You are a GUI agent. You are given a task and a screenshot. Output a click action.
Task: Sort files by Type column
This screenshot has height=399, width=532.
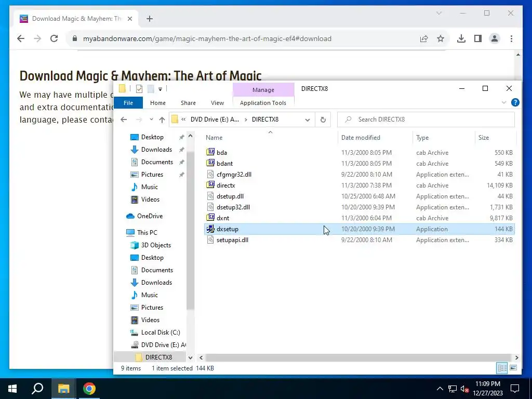(x=444, y=137)
